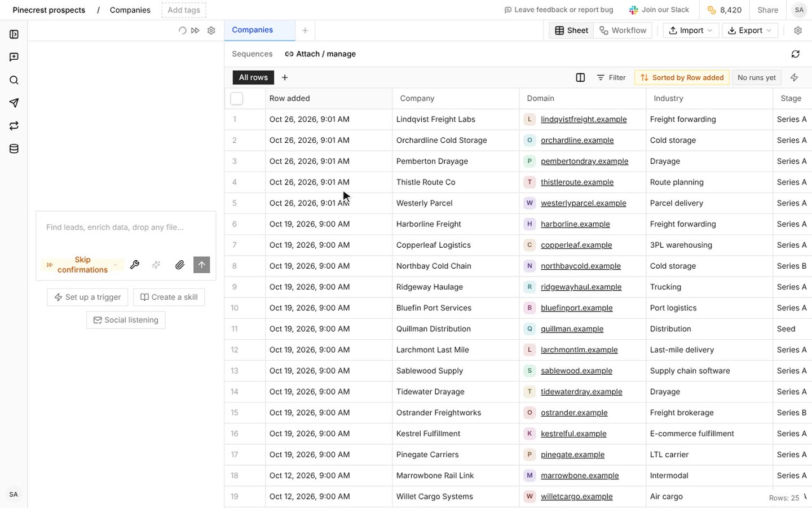Open orchardline.example link
The image size is (812, 508).
[577, 140]
